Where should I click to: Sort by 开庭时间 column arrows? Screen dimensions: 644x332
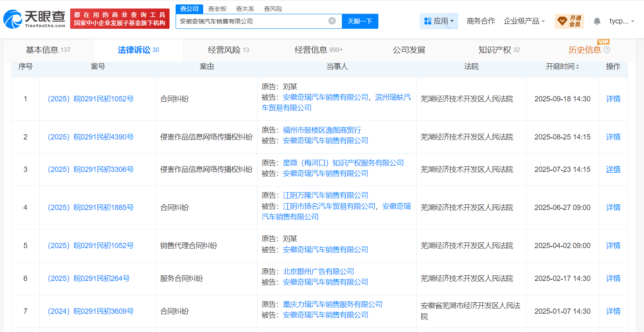click(577, 67)
